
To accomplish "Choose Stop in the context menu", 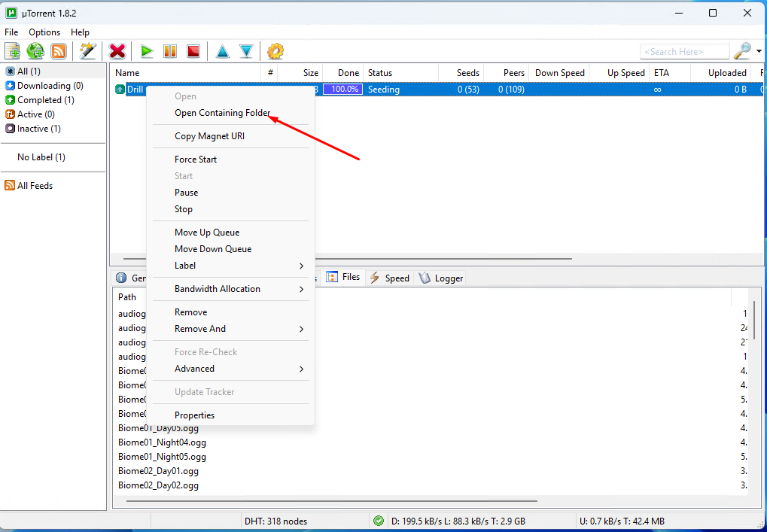I will click(x=230, y=209).
